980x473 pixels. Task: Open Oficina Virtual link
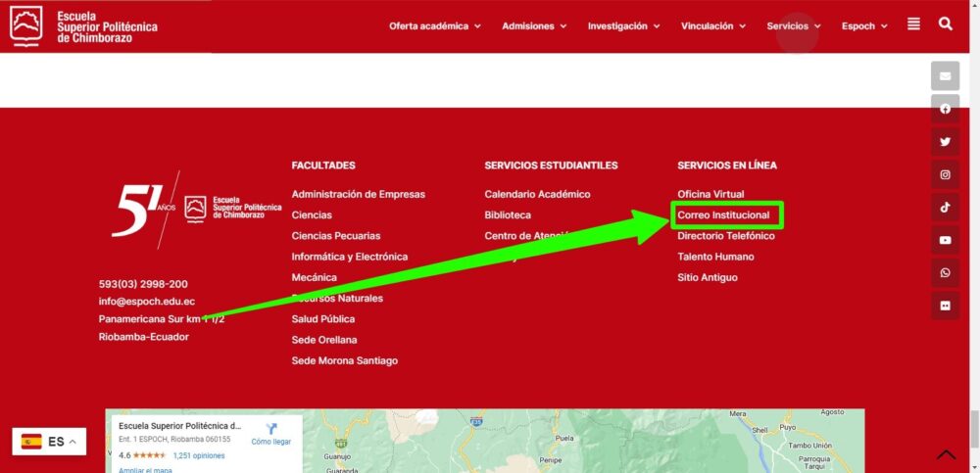tap(710, 194)
